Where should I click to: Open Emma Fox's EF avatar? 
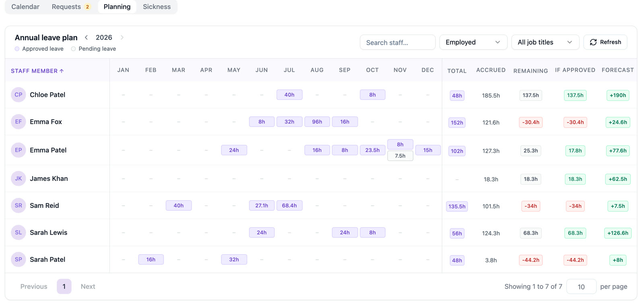[19, 122]
